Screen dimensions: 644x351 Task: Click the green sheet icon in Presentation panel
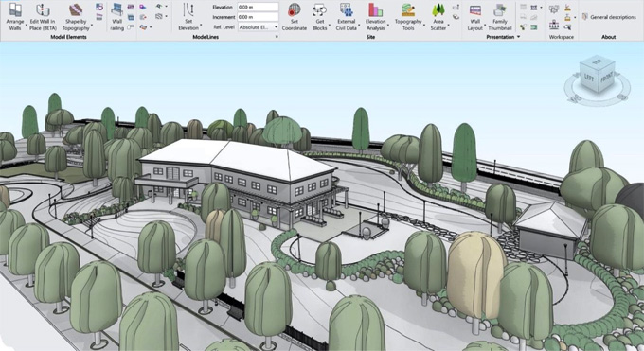coord(533,27)
